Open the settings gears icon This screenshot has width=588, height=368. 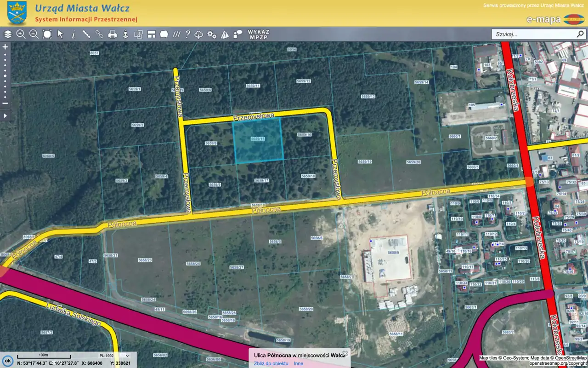coord(212,34)
